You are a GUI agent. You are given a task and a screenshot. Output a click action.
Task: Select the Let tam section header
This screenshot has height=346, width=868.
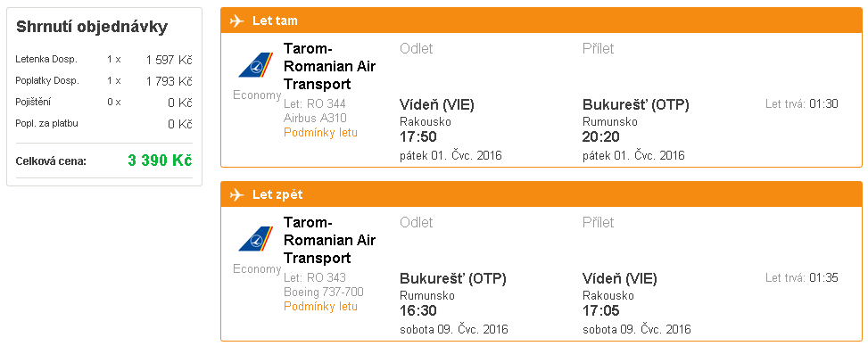pos(541,21)
